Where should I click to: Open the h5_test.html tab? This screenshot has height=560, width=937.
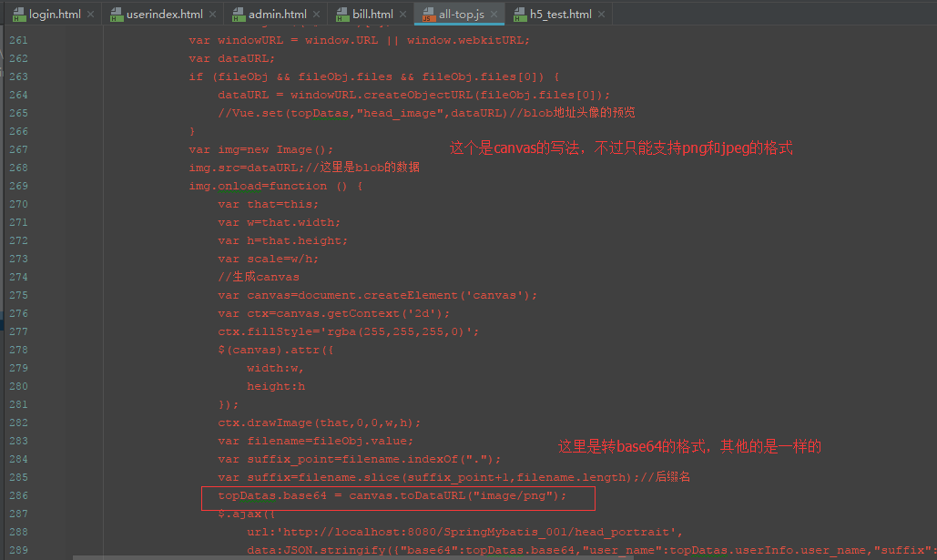coord(560,15)
